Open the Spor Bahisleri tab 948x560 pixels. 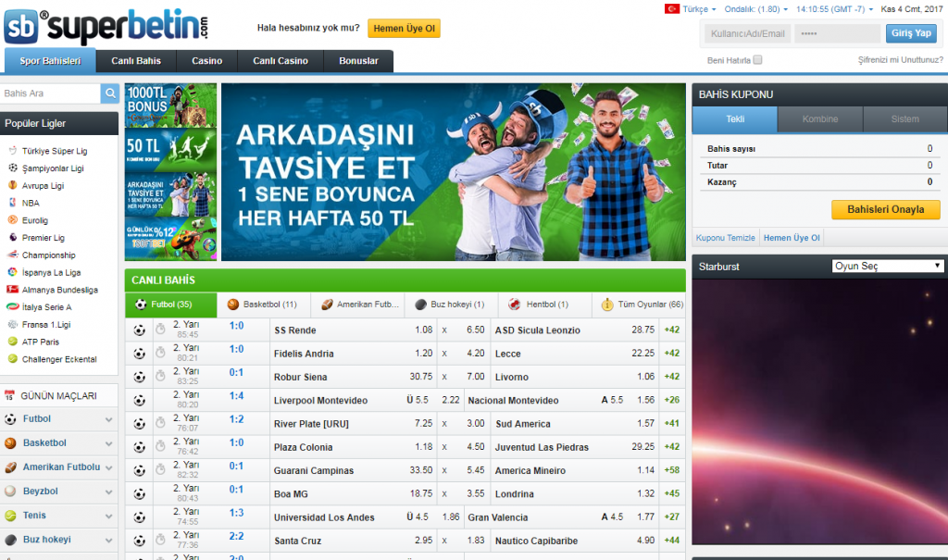tap(50, 61)
